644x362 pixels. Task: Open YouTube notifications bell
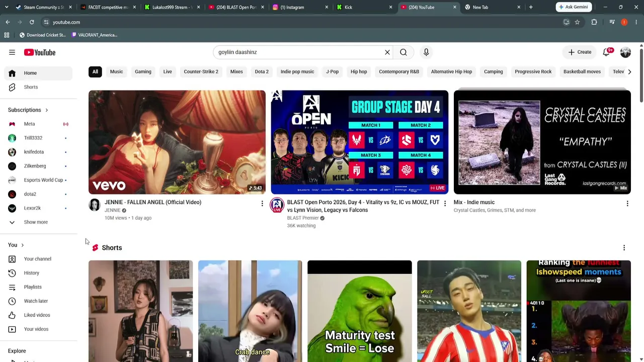[607, 52]
